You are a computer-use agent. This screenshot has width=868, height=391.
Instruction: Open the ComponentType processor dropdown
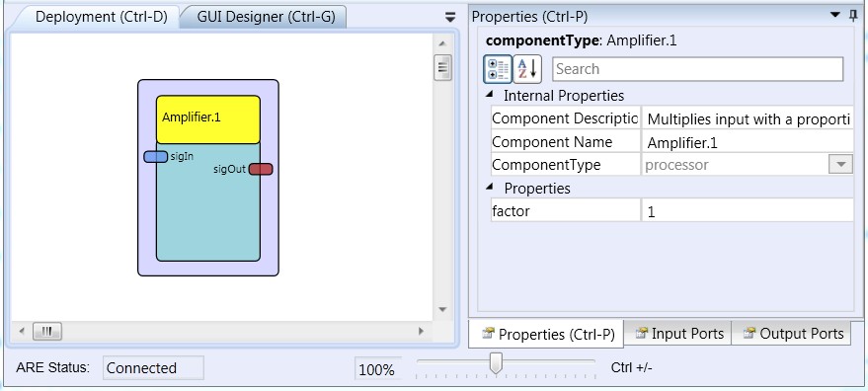click(x=841, y=165)
